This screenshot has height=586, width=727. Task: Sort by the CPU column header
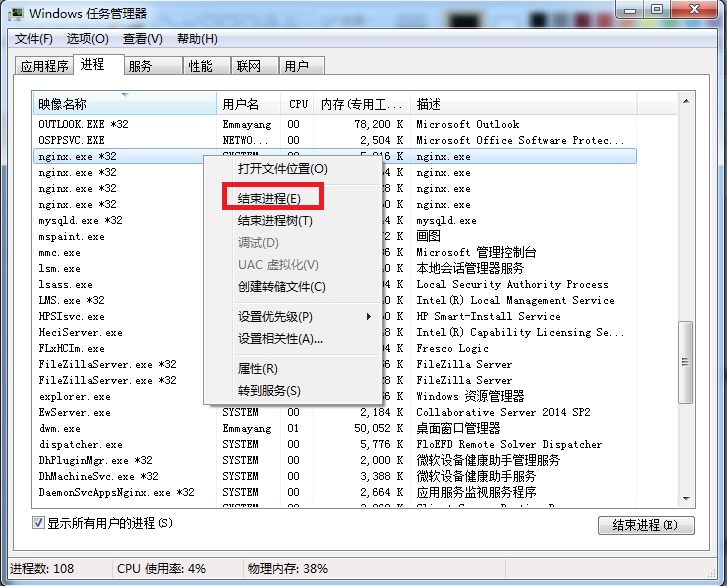[x=298, y=104]
